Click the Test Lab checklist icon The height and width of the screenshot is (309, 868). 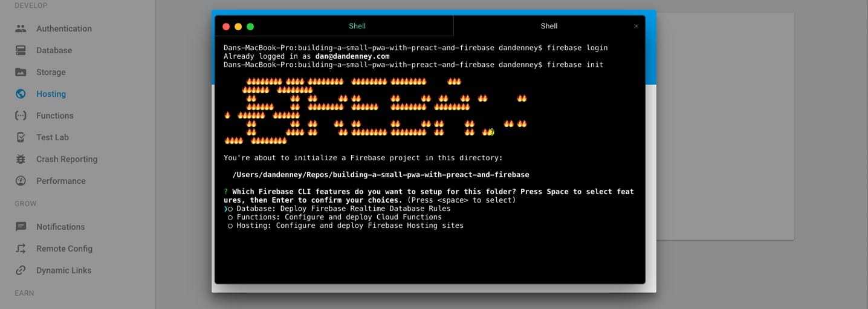click(x=21, y=137)
